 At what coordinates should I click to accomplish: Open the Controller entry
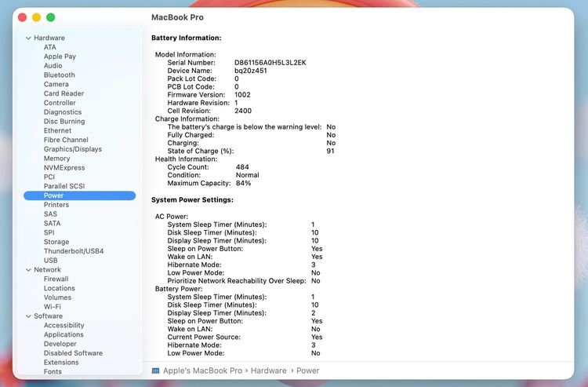tap(60, 103)
